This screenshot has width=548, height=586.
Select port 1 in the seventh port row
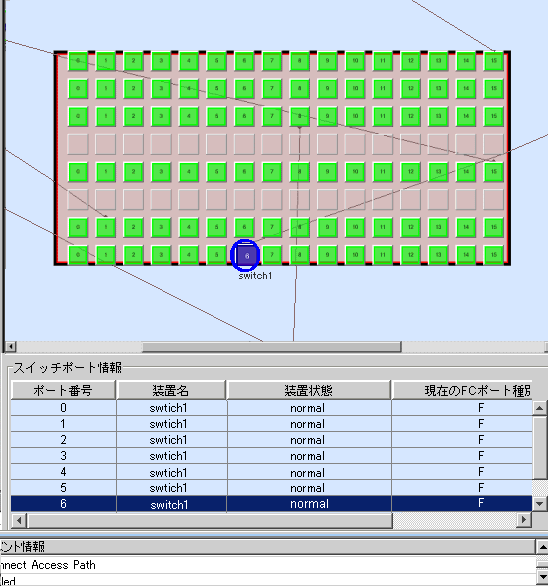click(106, 227)
